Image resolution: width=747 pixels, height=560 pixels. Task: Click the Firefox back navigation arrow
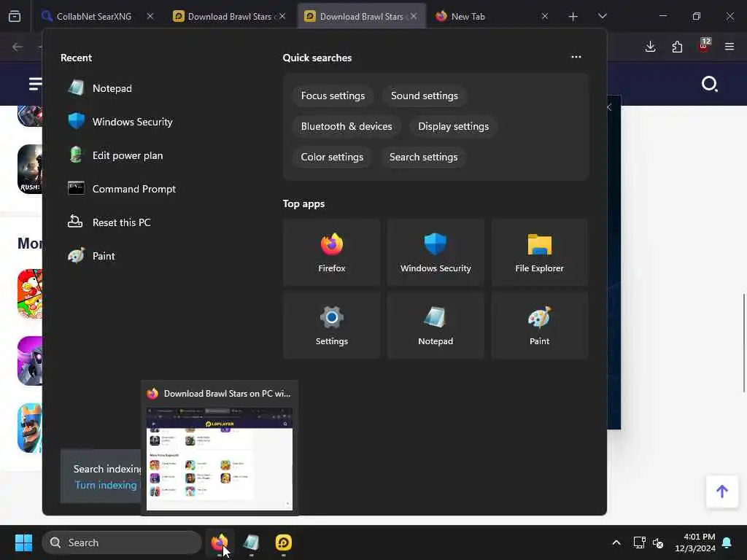click(x=18, y=47)
